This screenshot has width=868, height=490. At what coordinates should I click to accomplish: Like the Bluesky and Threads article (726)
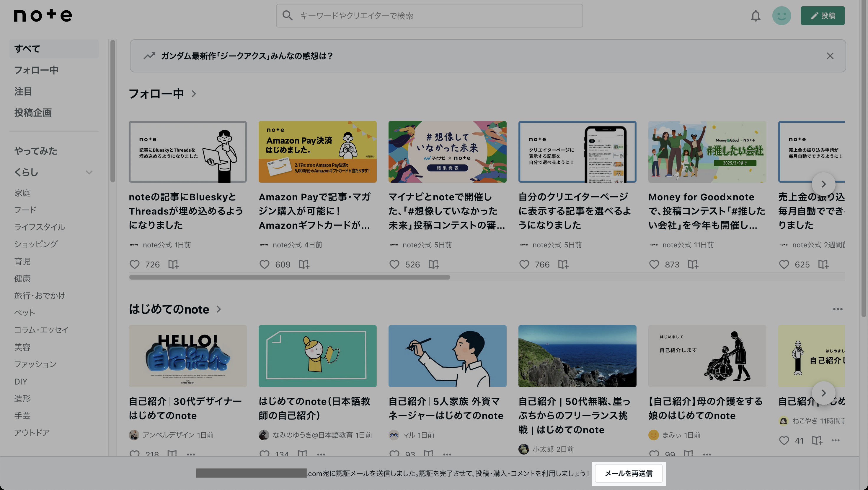(134, 265)
